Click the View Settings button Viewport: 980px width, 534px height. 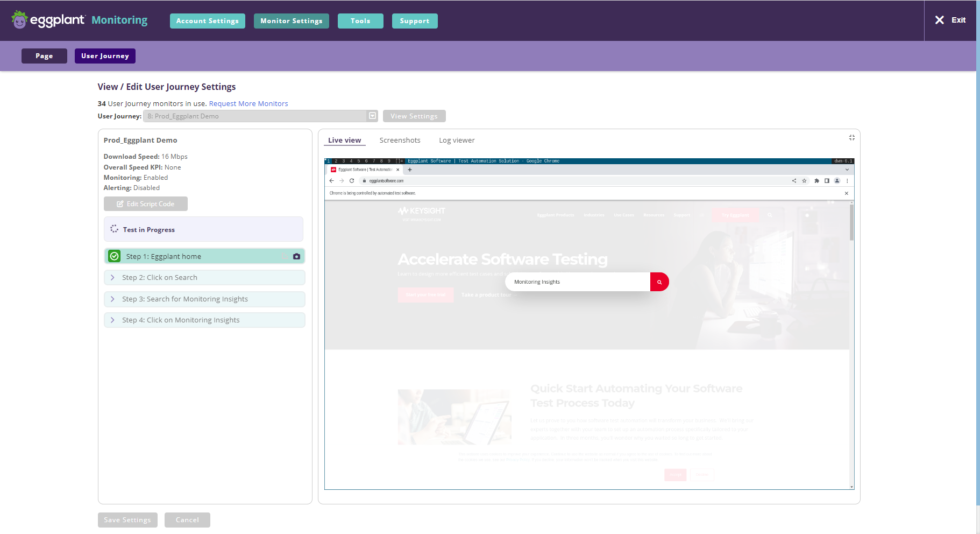(414, 116)
